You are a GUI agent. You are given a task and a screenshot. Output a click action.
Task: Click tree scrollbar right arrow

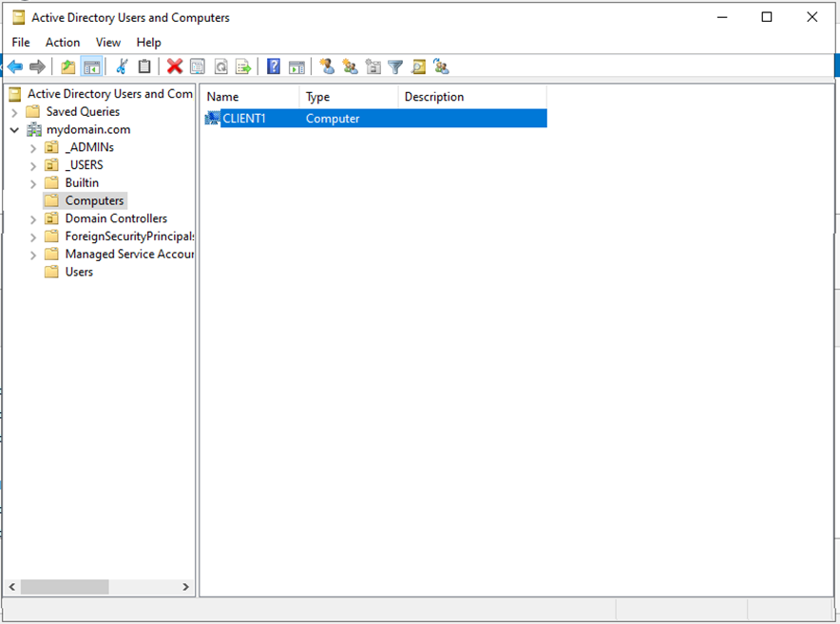point(185,587)
